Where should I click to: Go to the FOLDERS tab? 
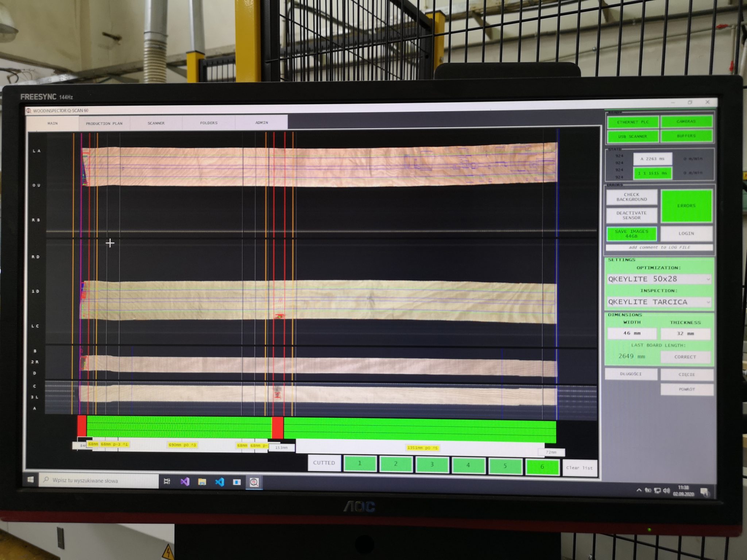209,122
